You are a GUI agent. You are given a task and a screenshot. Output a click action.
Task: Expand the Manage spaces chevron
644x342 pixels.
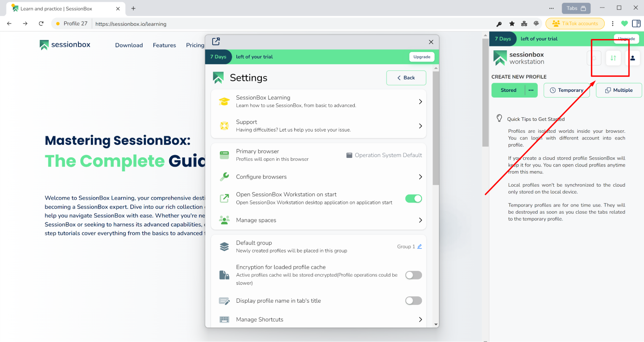coord(420,220)
